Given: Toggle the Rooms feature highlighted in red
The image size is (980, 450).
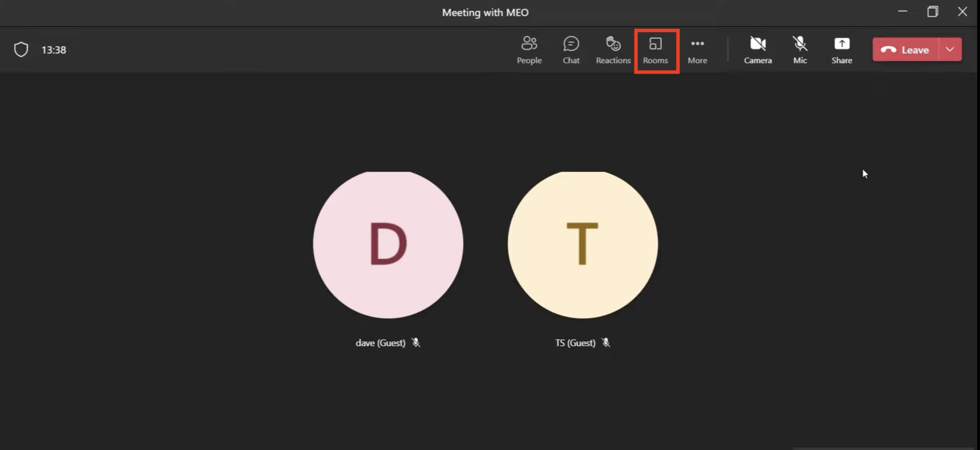Looking at the screenshot, I should (656, 49).
